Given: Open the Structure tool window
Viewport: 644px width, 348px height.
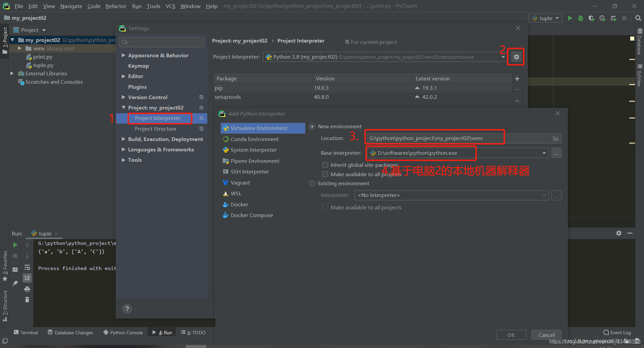Looking at the screenshot, I should pos(5,305).
